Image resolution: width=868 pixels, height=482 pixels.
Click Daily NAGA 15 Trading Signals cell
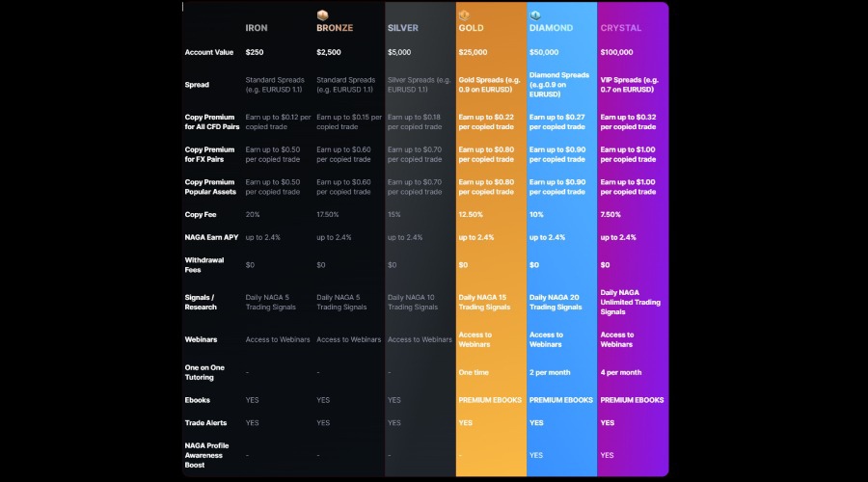484,302
